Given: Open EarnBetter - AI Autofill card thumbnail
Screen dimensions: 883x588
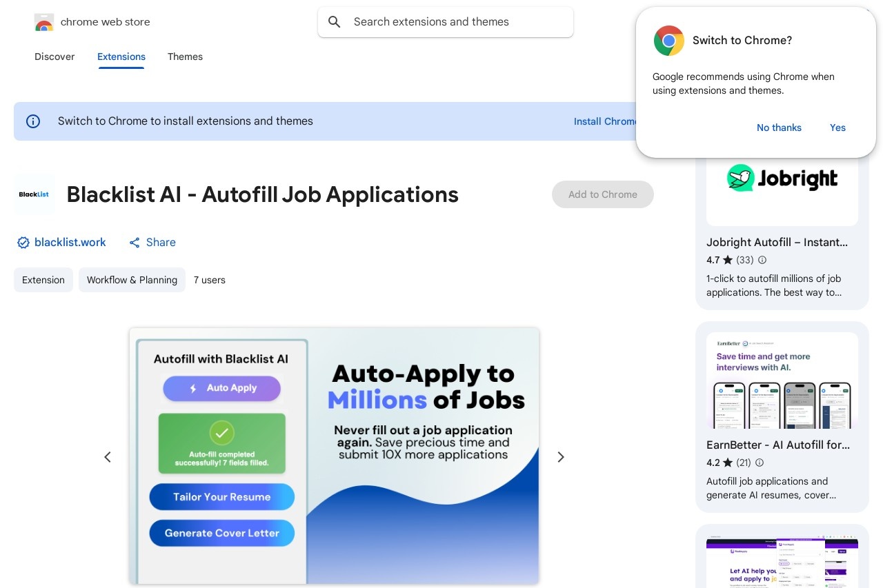Looking at the screenshot, I should click(x=782, y=381).
